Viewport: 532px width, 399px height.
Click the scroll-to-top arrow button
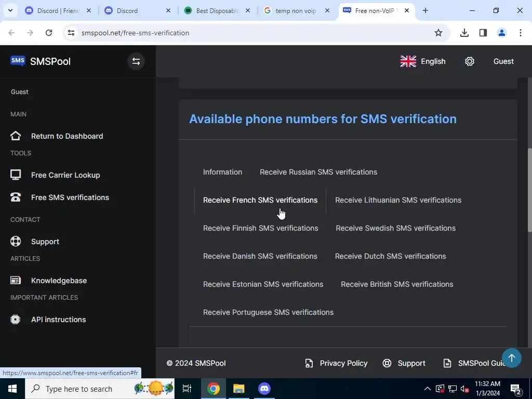512,358
